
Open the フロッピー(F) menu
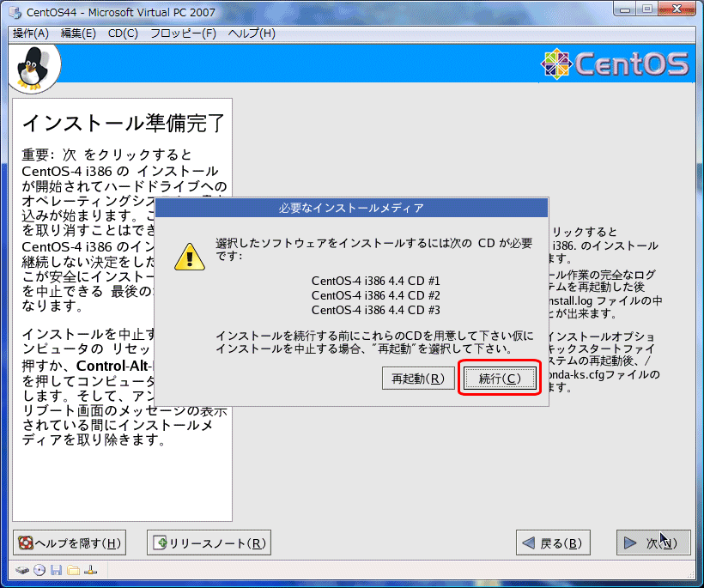tap(183, 33)
